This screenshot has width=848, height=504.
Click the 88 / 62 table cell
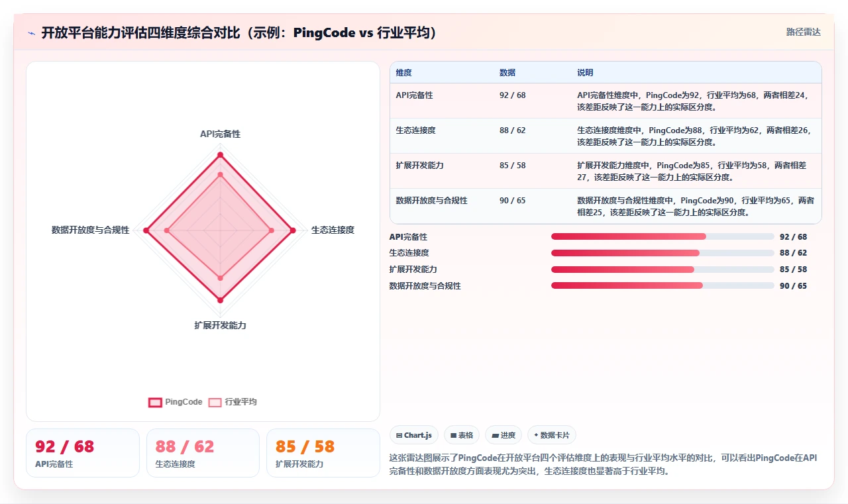(512, 130)
